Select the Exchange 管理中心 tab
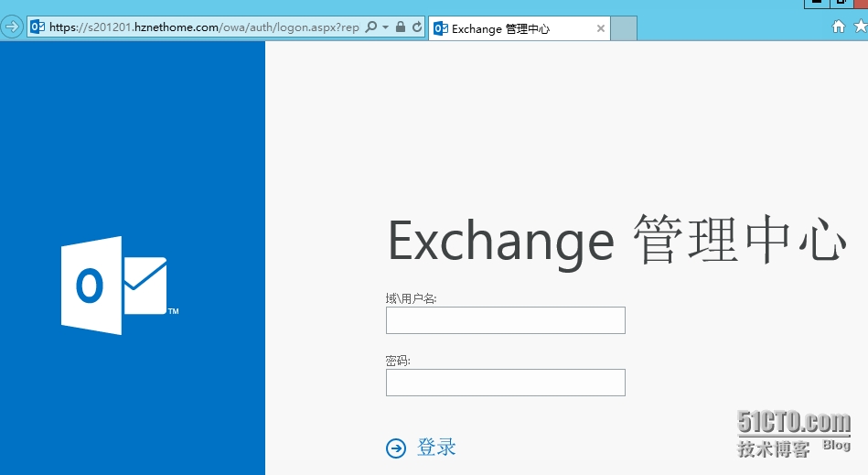Image resolution: width=868 pixels, height=475 pixels. click(x=520, y=28)
